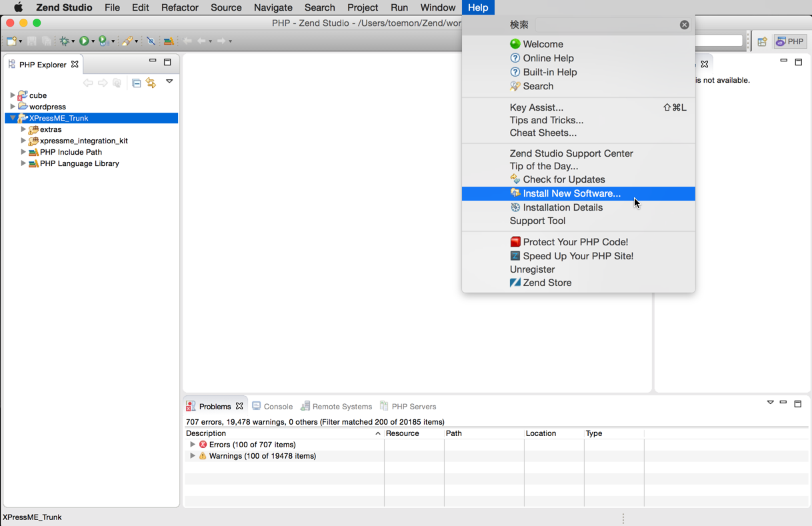Switch to the Console tab
812x526 pixels.
pos(272,406)
